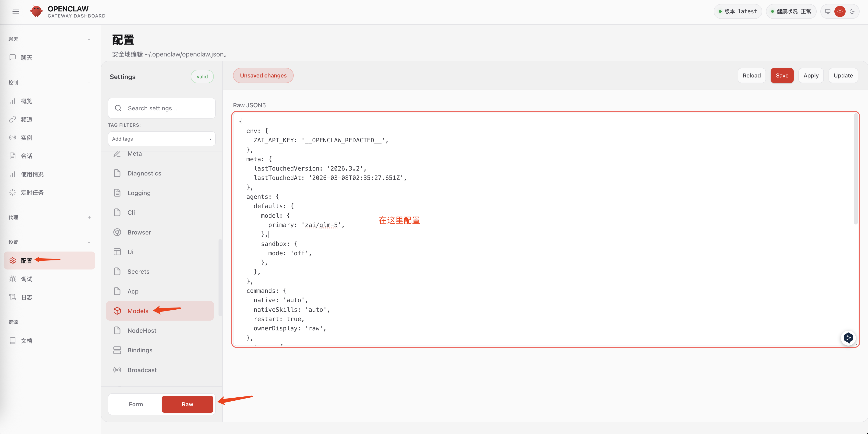The image size is (868, 434).
Task: Click the Search settings input field
Action: (161, 108)
